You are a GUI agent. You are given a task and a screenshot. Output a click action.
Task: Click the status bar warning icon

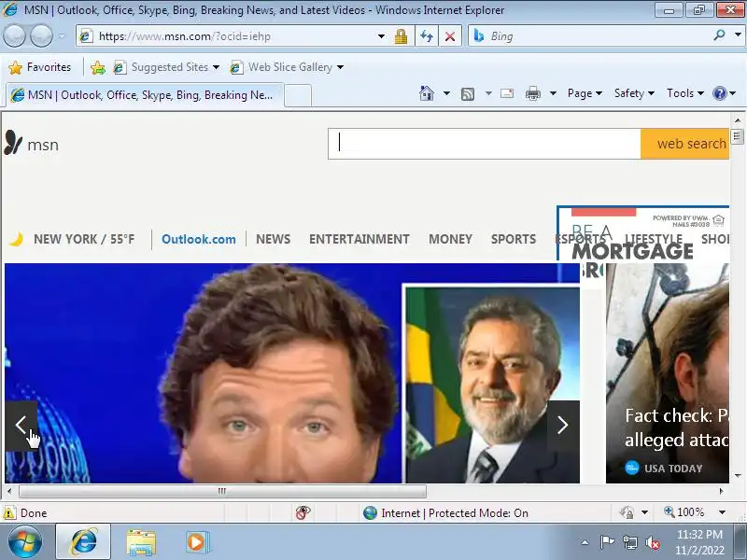coord(9,512)
